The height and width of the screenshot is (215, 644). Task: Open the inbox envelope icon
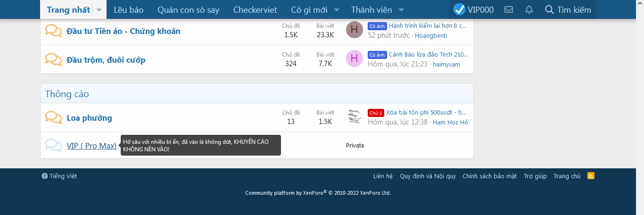coord(509,9)
